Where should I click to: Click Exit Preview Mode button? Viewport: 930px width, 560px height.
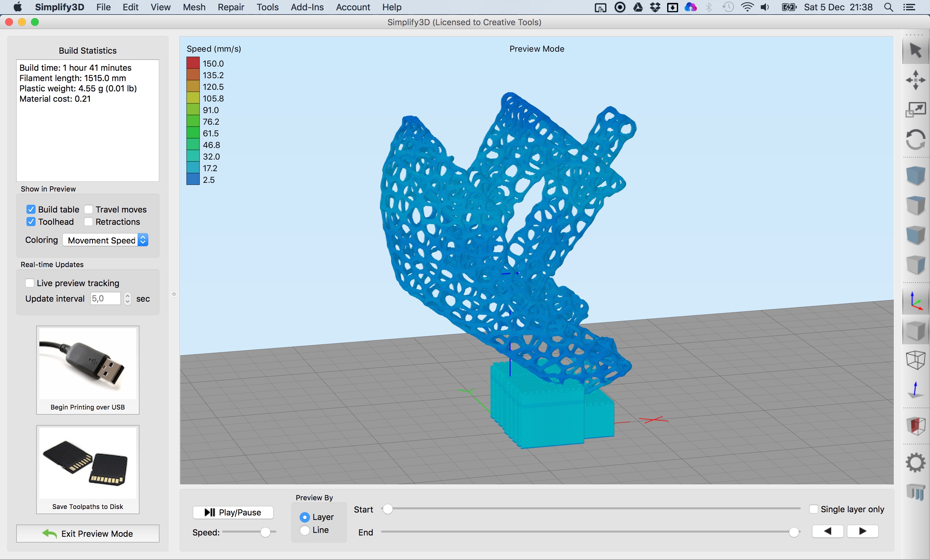pyautogui.click(x=88, y=534)
